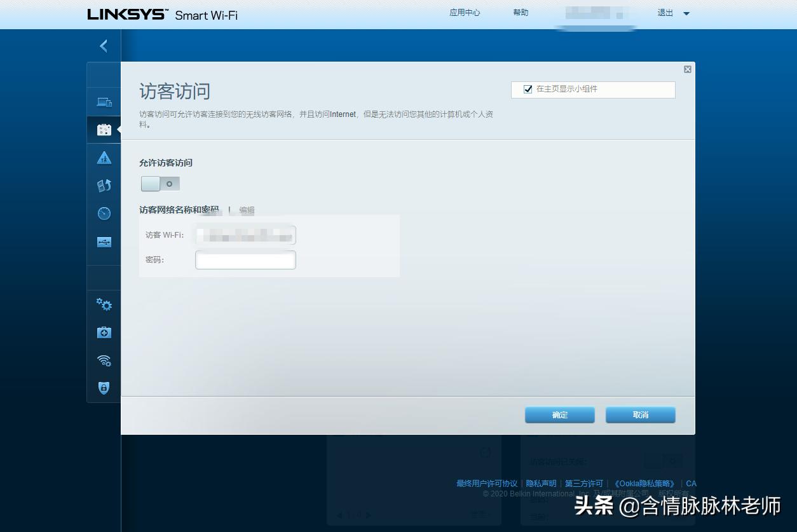
Task: Select the 应用中心 menu item
Action: coord(465,12)
